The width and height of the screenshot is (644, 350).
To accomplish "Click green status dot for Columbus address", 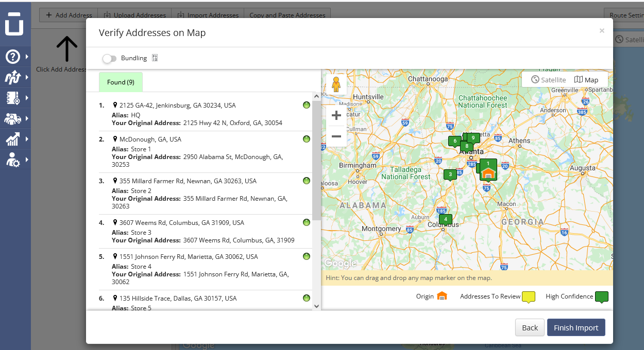I will [307, 222].
